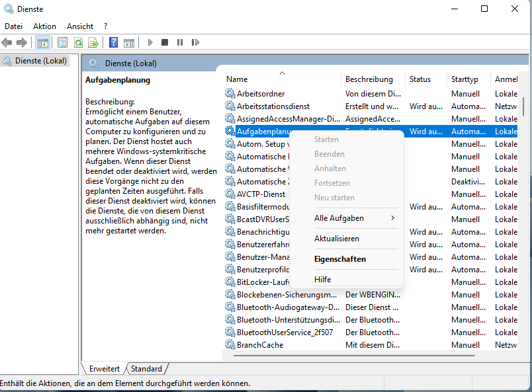The width and height of the screenshot is (532, 392).
Task: Select Aktualisieren from the context menu
Action: 336,239
